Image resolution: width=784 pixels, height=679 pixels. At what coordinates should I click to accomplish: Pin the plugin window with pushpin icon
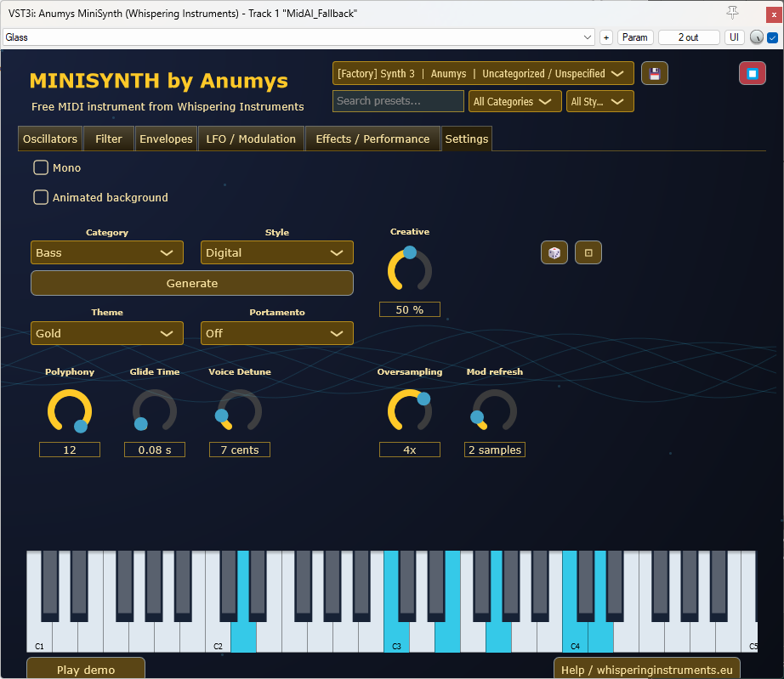732,13
